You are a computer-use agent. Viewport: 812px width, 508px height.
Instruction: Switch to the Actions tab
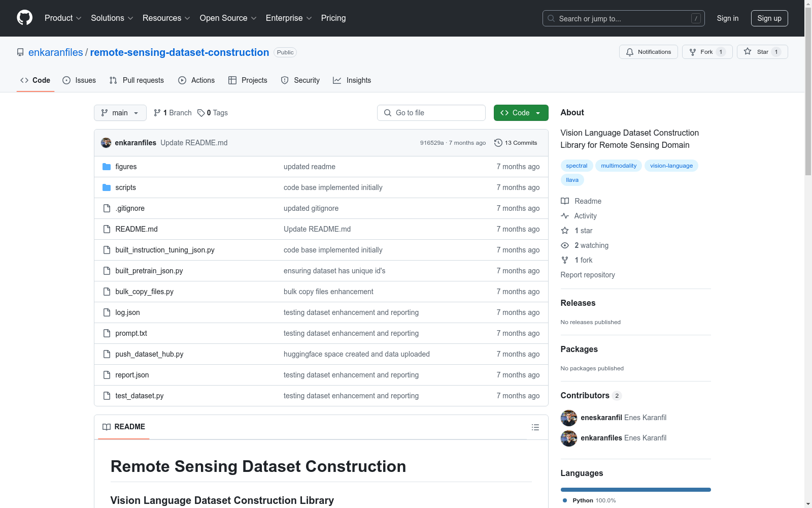click(x=196, y=80)
